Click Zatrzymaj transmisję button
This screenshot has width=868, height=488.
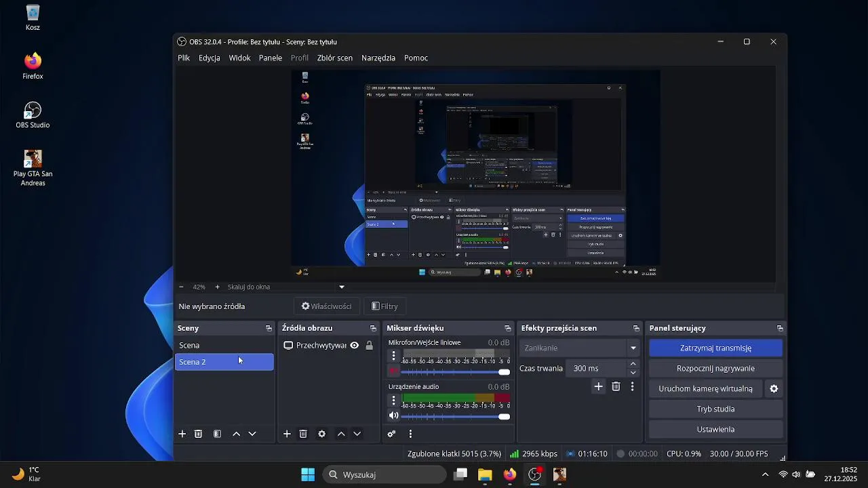[715, 348]
